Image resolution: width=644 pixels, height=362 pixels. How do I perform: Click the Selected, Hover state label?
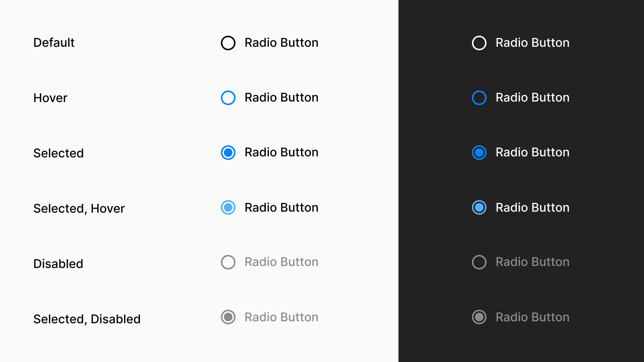tap(79, 207)
